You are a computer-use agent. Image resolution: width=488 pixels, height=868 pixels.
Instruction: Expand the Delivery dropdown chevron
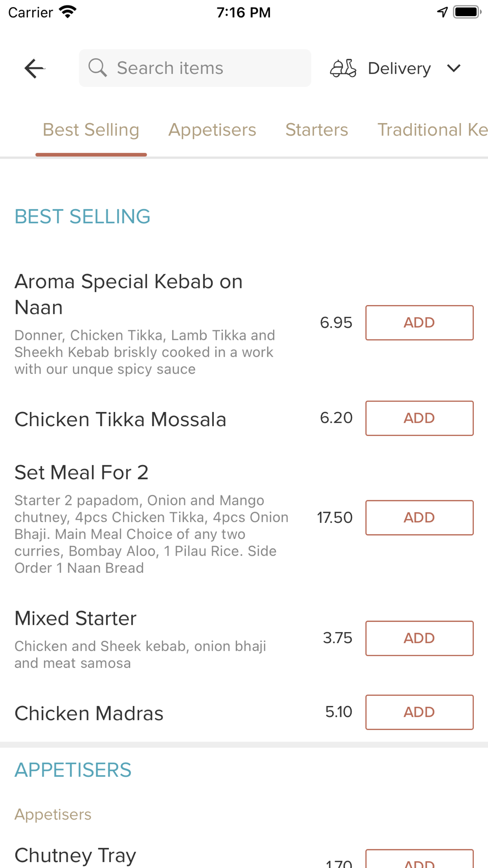pos(454,68)
